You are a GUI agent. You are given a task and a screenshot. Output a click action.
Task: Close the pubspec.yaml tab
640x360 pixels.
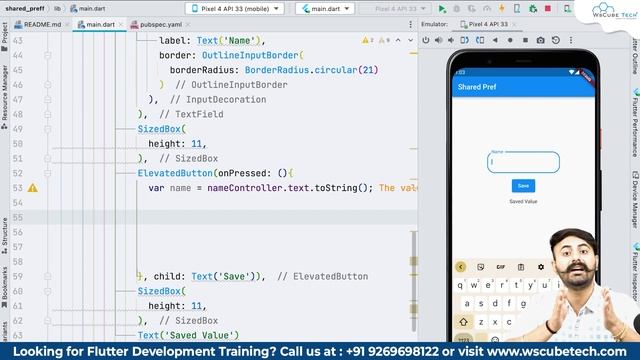187,24
